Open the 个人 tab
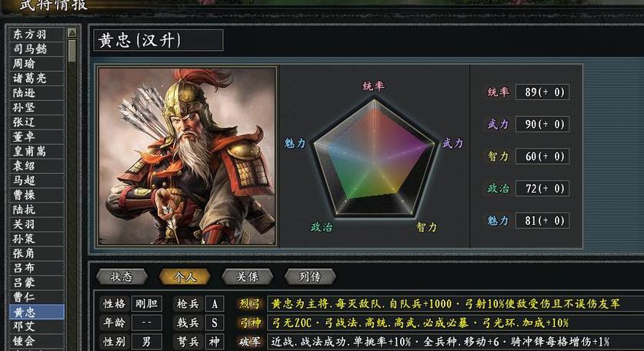Screen dimensions: 644x351 [185, 276]
